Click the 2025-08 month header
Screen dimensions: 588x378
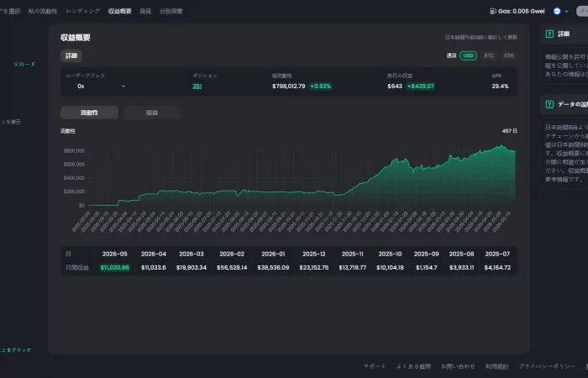[462, 254]
